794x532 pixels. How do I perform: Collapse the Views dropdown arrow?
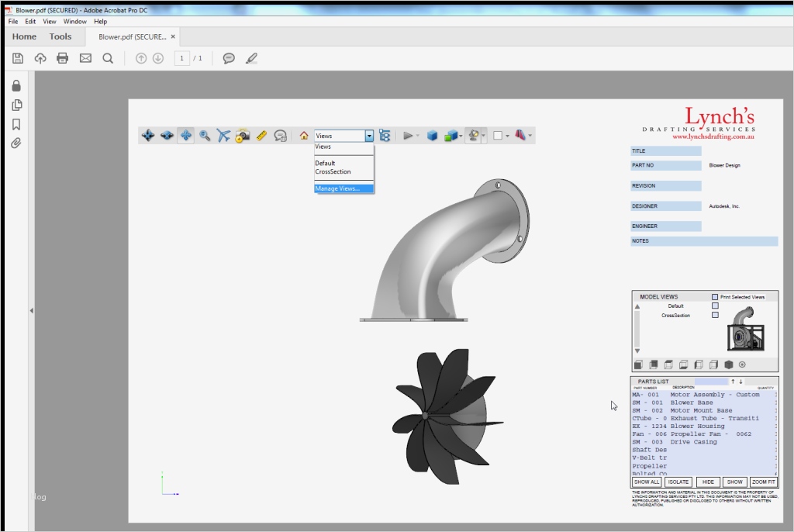pyautogui.click(x=369, y=136)
